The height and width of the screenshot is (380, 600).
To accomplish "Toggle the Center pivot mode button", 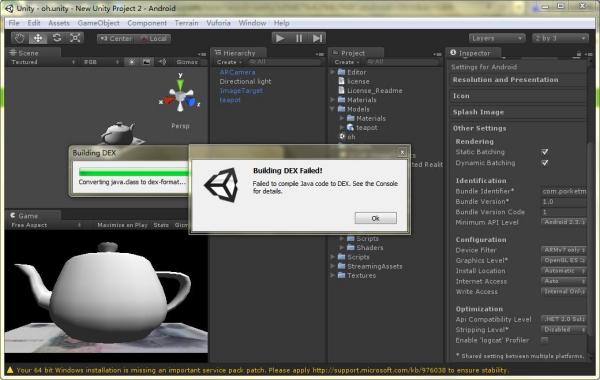I will click(x=116, y=39).
